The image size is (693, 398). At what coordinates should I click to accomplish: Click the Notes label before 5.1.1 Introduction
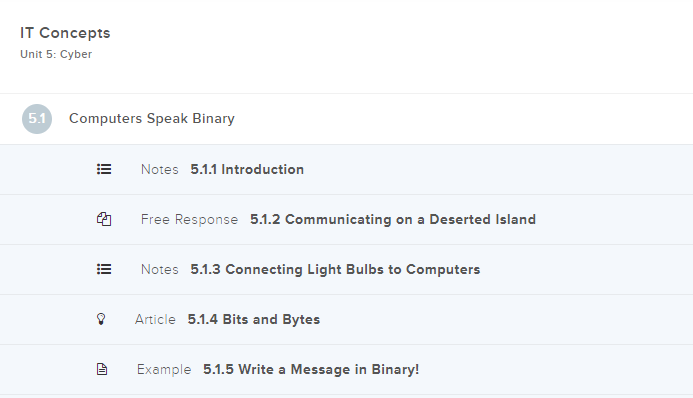160,169
